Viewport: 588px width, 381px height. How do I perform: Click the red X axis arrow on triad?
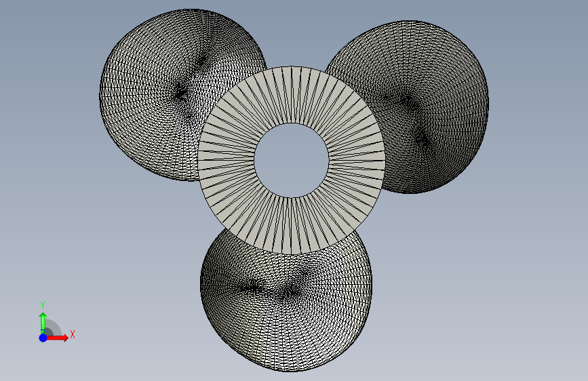point(58,338)
